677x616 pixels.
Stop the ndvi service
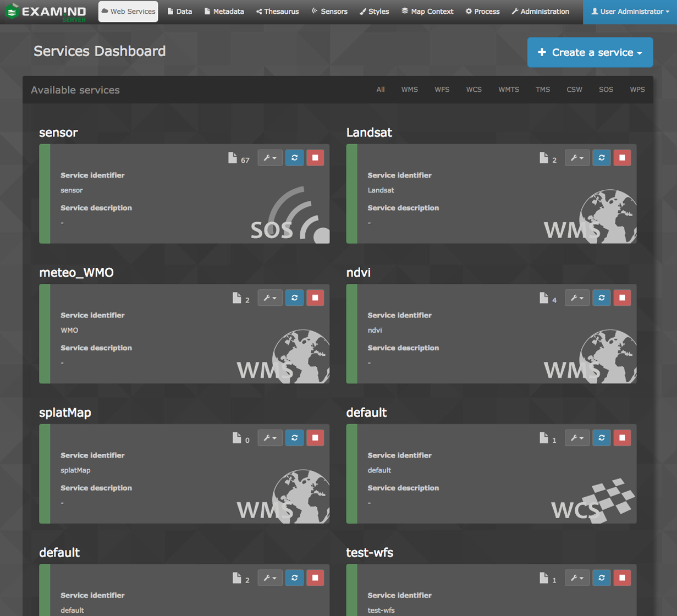pos(622,298)
